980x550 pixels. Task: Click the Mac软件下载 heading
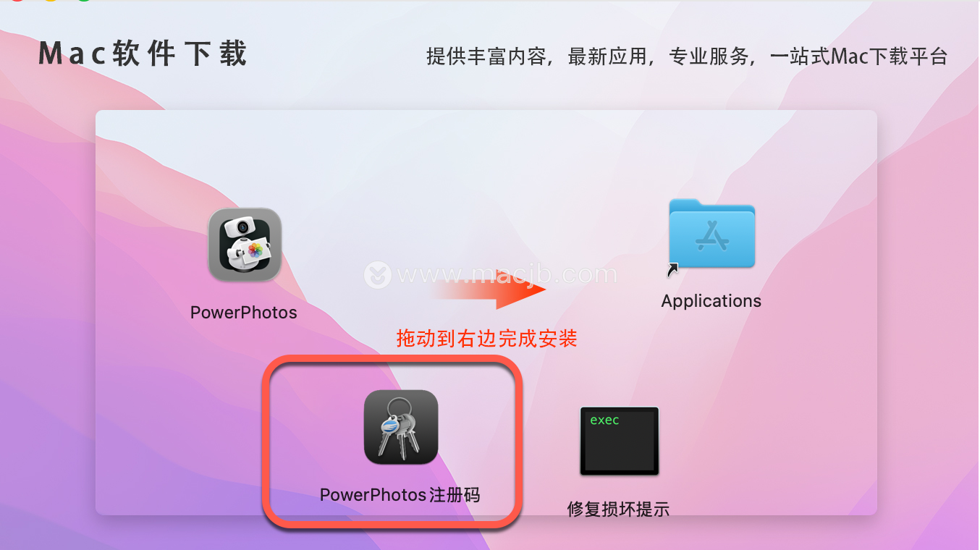pyautogui.click(x=143, y=54)
